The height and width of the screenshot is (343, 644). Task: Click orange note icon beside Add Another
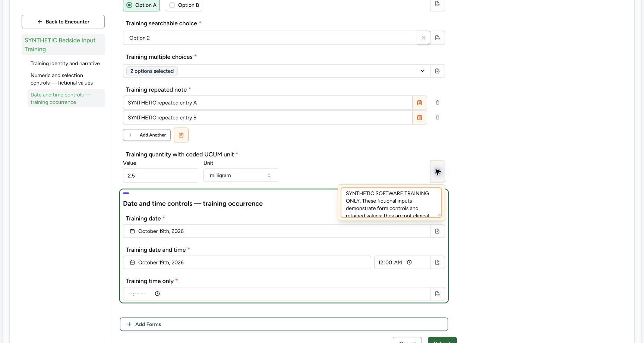click(181, 135)
